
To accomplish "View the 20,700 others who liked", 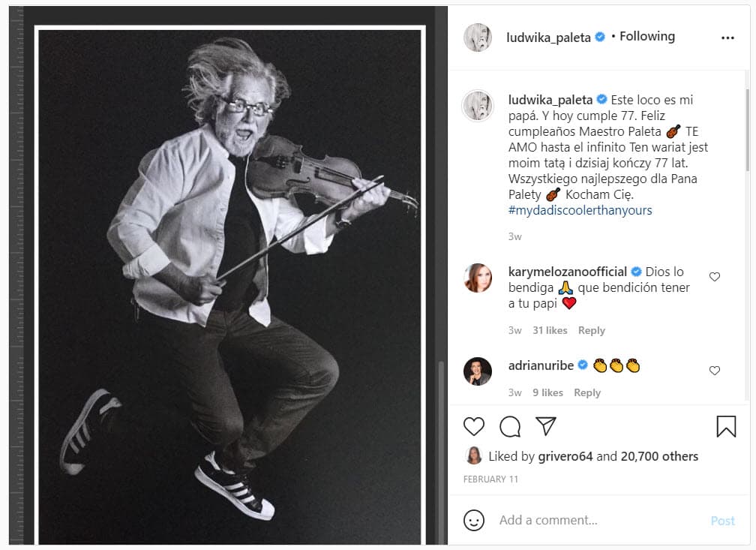I will (657, 456).
